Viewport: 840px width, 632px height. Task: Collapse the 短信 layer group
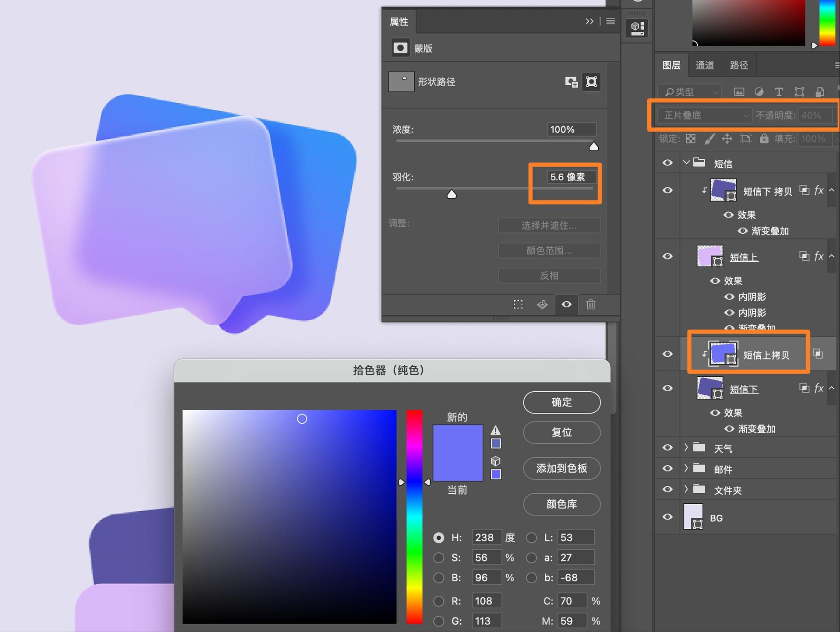686,163
